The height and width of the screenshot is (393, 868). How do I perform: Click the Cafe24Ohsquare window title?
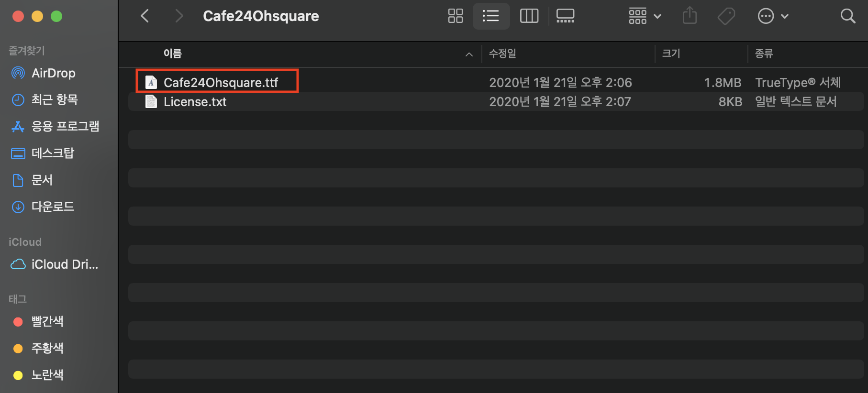click(x=261, y=16)
